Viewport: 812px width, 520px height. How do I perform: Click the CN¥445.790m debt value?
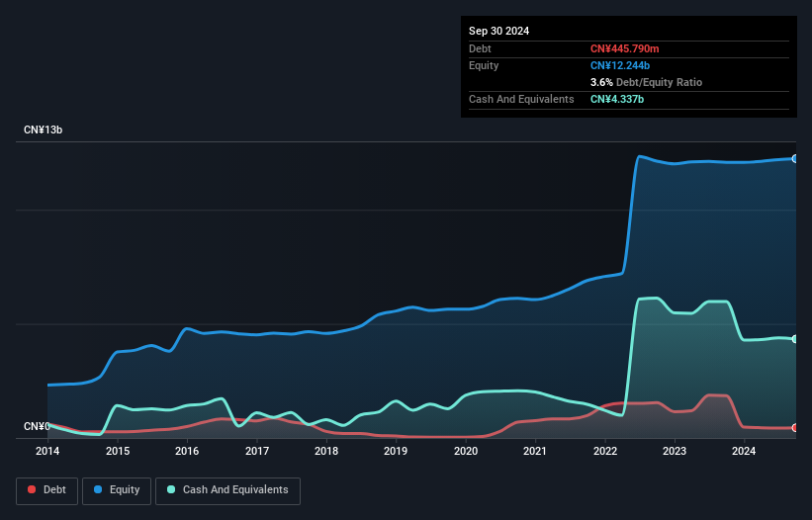pyautogui.click(x=624, y=48)
